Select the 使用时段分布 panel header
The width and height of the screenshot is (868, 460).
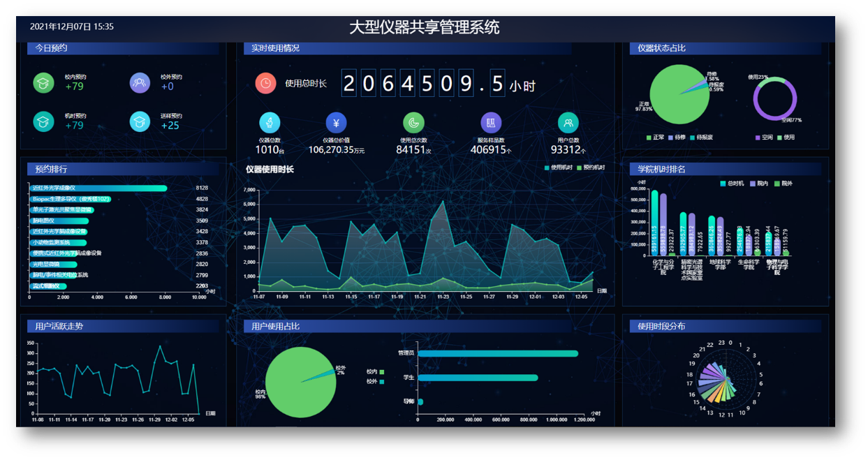pyautogui.click(x=657, y=326)
